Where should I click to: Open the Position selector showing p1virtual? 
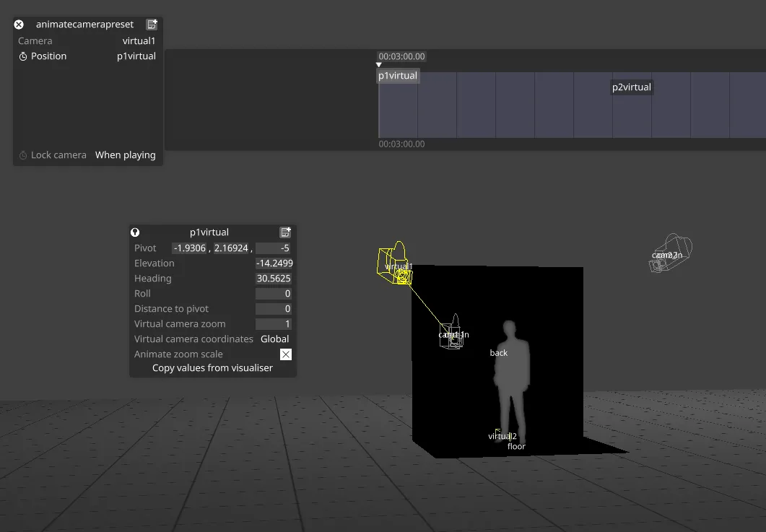click(x=136, y=56)
